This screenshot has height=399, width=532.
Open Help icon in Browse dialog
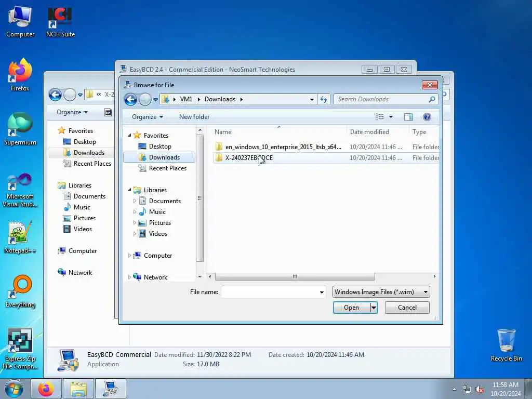click(x=427, y=117)
